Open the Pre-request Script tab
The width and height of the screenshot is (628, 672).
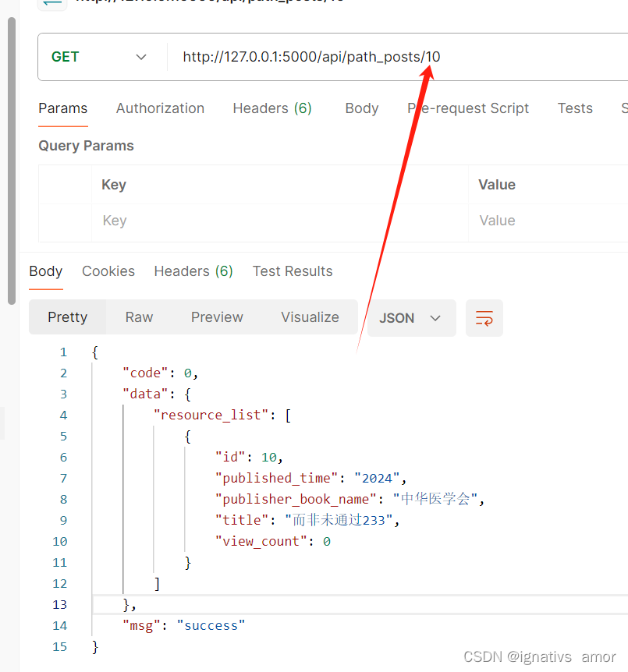(468, 108)
